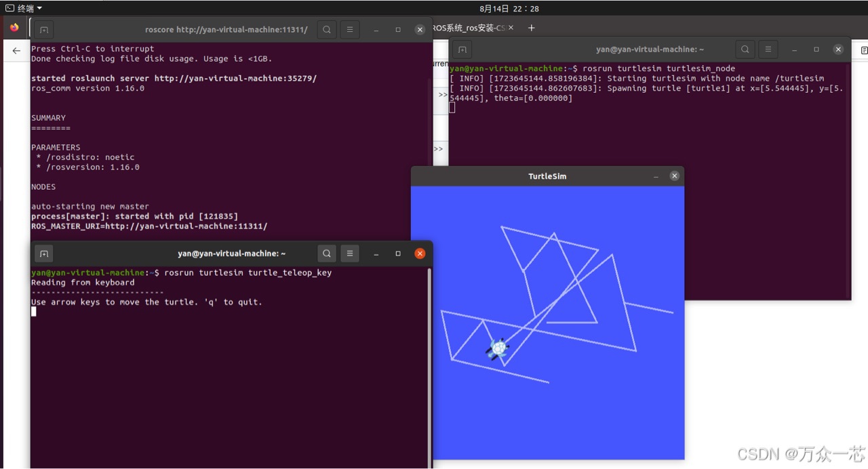Image resolution: width=868 pixels, height=469 pixels.
Task: Open the clock showing 8月14日 22:28
Action: [509, 9]
